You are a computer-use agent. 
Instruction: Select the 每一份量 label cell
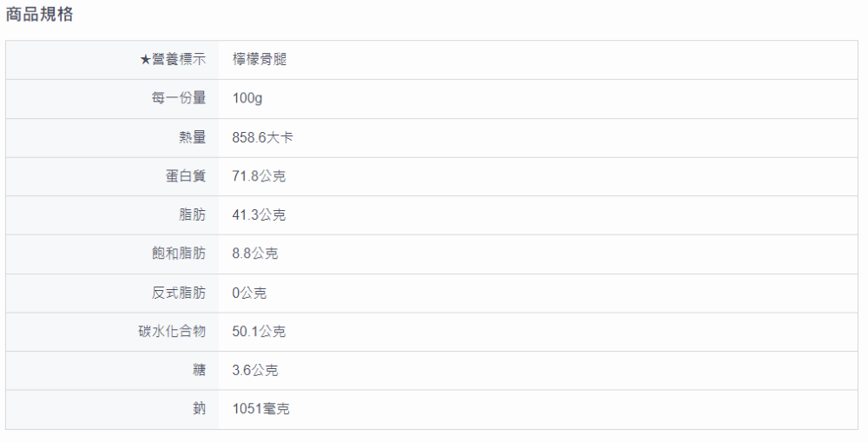(179, 98)
